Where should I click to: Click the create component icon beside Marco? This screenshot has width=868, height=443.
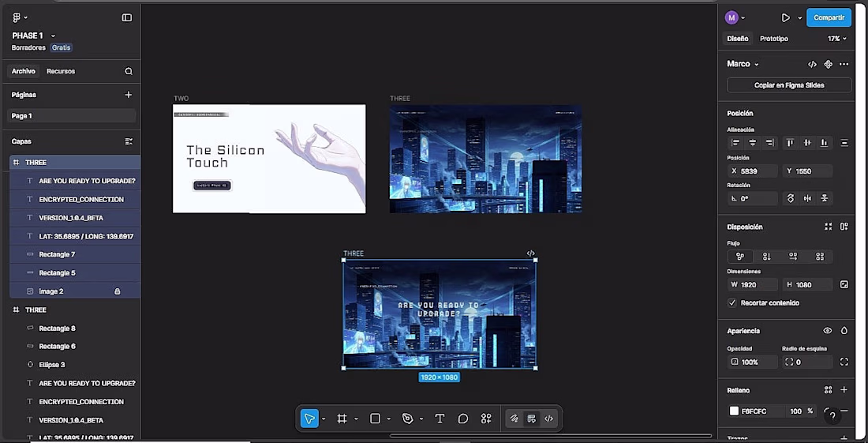828,64
